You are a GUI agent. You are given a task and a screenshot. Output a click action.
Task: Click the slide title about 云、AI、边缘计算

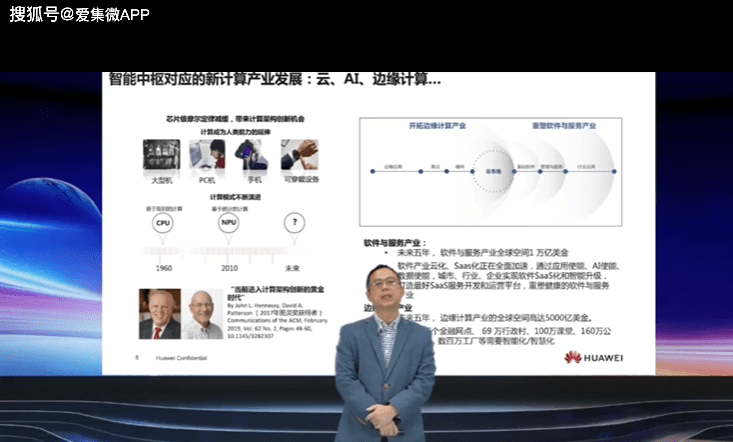(275, 79)
